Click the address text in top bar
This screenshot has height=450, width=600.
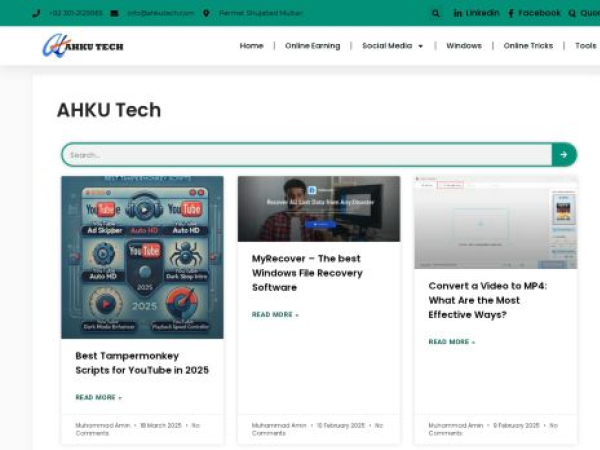(x=261, y=13)
